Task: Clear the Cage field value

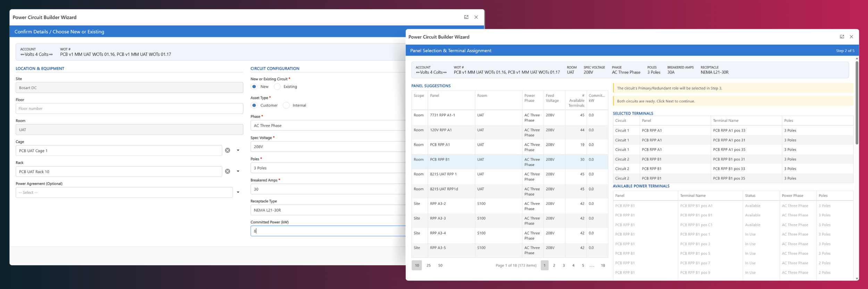Action: pos(227,150)
